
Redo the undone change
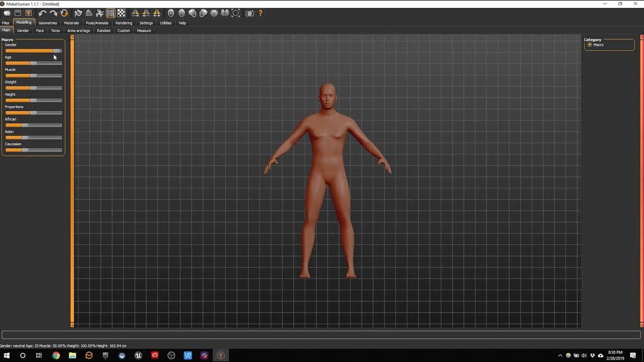point(54,13)
